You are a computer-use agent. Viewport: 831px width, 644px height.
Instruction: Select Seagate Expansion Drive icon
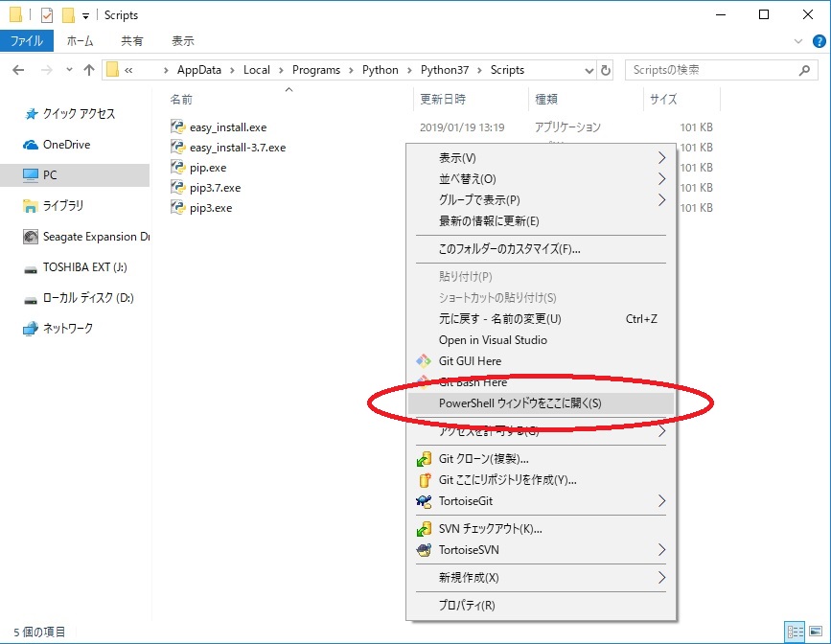click(31, 237)
